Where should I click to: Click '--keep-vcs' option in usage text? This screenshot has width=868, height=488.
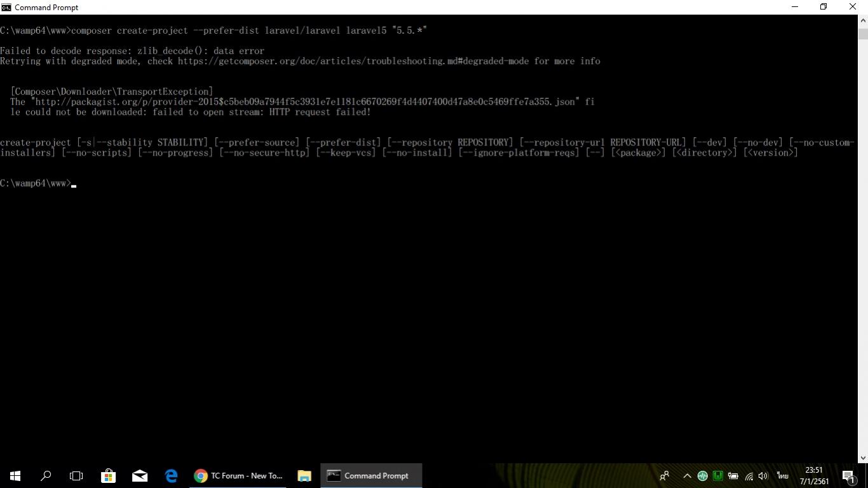[346, 152]
